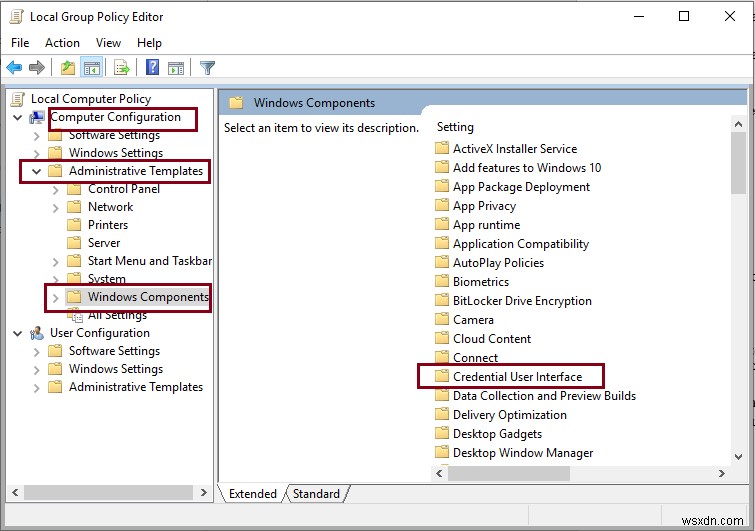
Task: Switch to the Standard tab
Action: pyautogui.click(x=316, y=493)
